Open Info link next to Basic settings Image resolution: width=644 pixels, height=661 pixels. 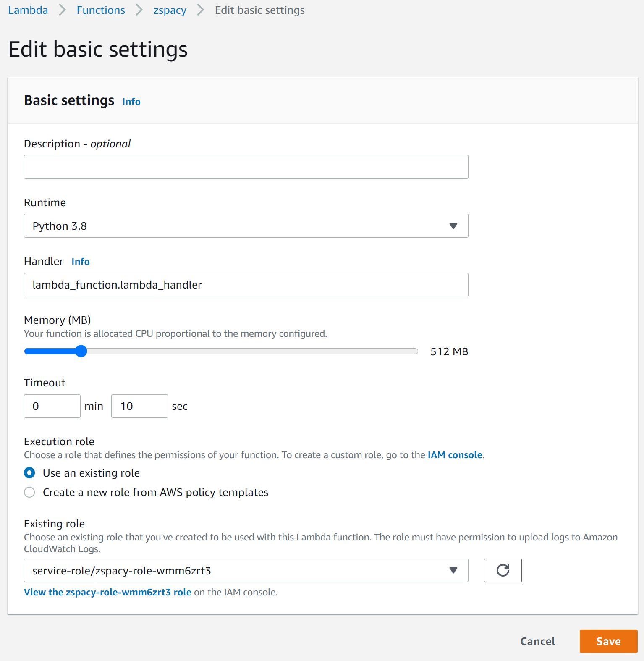click(x=131, y=102)
